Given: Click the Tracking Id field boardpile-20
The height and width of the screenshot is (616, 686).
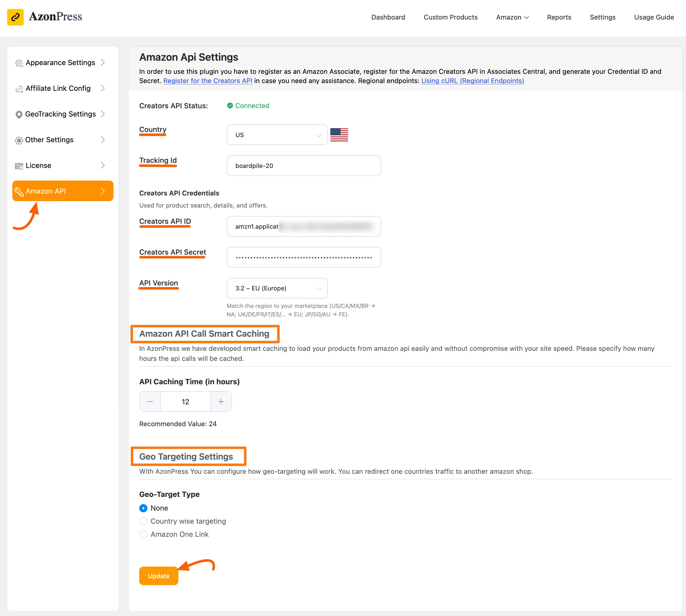Looking at the screenshot, I should coord(304,165).
